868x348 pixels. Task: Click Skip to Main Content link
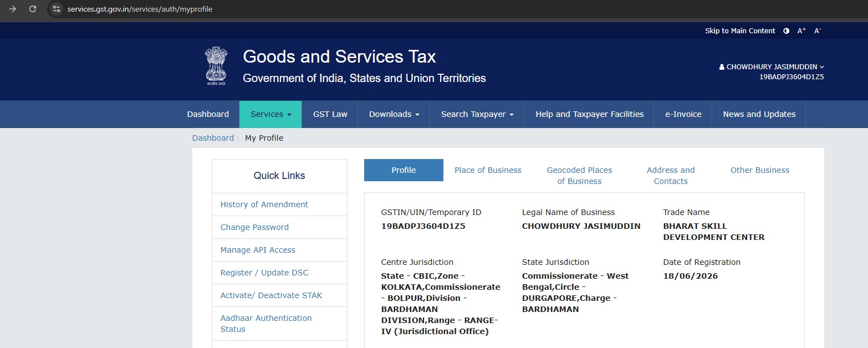pyautogui.click(x=740, y=31)
